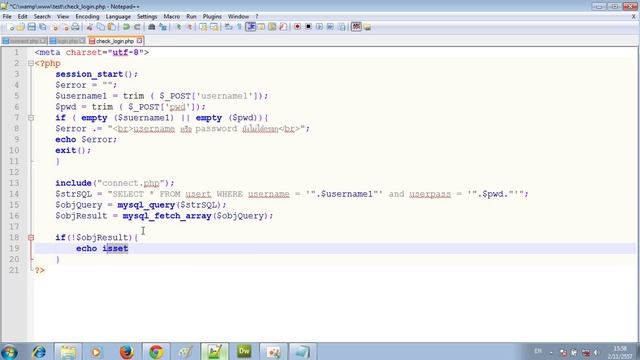The image size is (640, 360).
Task: Click the ABC spell-check toolbar icon
Action: 356,27
